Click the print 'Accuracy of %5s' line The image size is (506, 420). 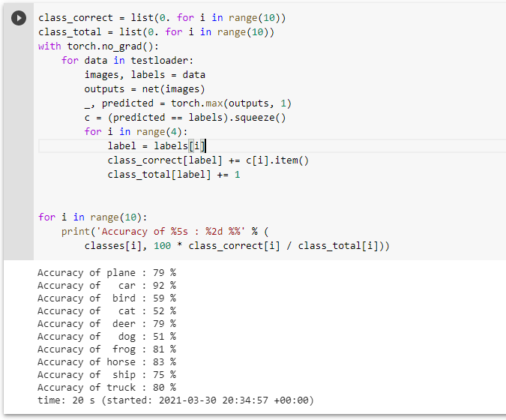click(165, 232)
